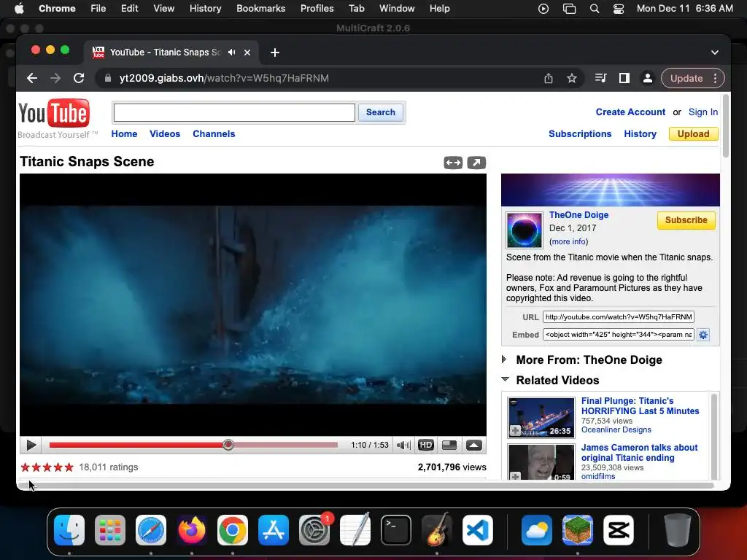Subscribe to TheOne Doige

[x=686, y=220]
